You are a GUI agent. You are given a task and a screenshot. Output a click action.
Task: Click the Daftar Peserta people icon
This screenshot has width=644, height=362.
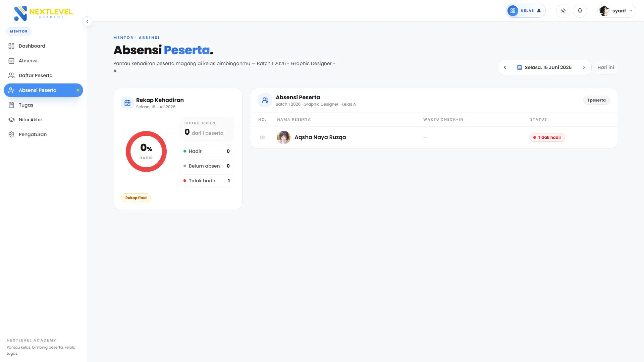tap(11, 75)
